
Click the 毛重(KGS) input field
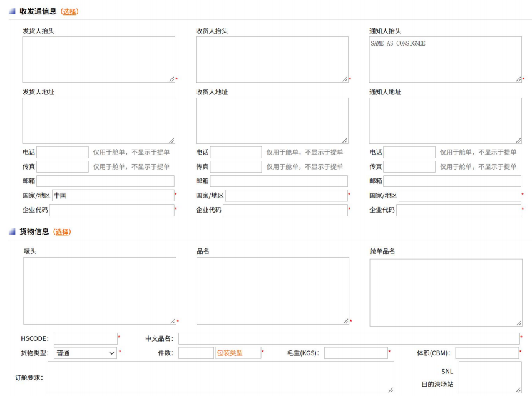(x=356, y=353)
